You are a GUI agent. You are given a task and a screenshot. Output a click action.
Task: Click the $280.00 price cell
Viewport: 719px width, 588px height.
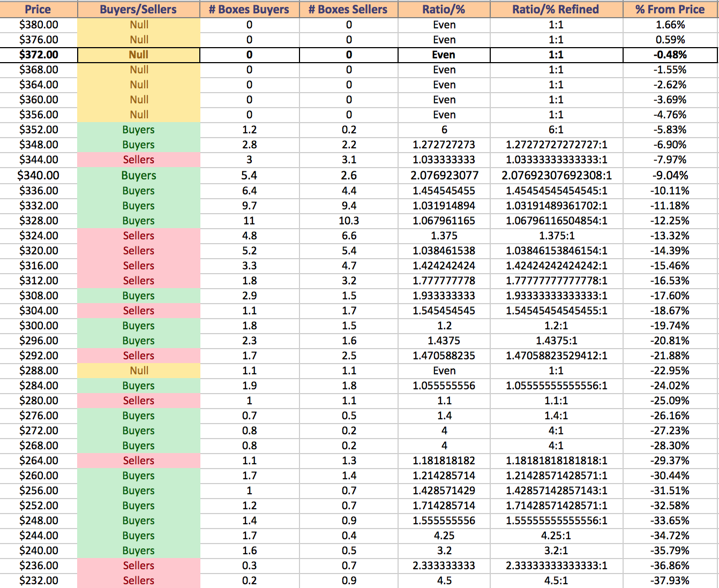click(x=39, y=401)
